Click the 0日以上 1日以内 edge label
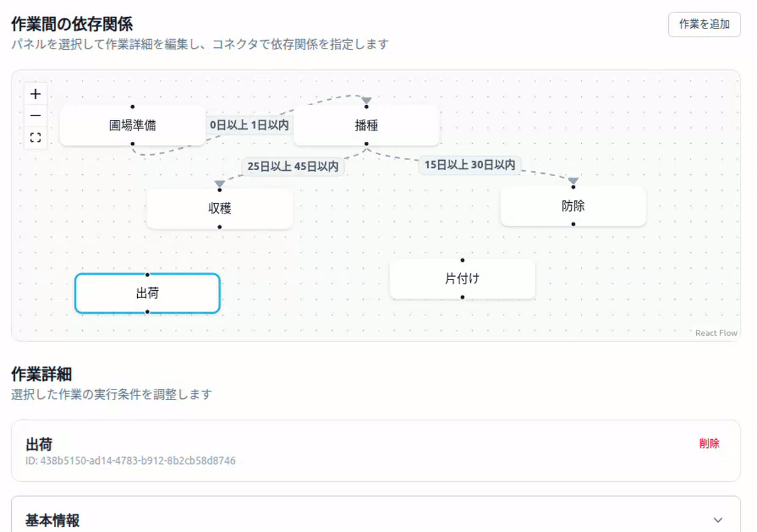 [x=248, y=125]
